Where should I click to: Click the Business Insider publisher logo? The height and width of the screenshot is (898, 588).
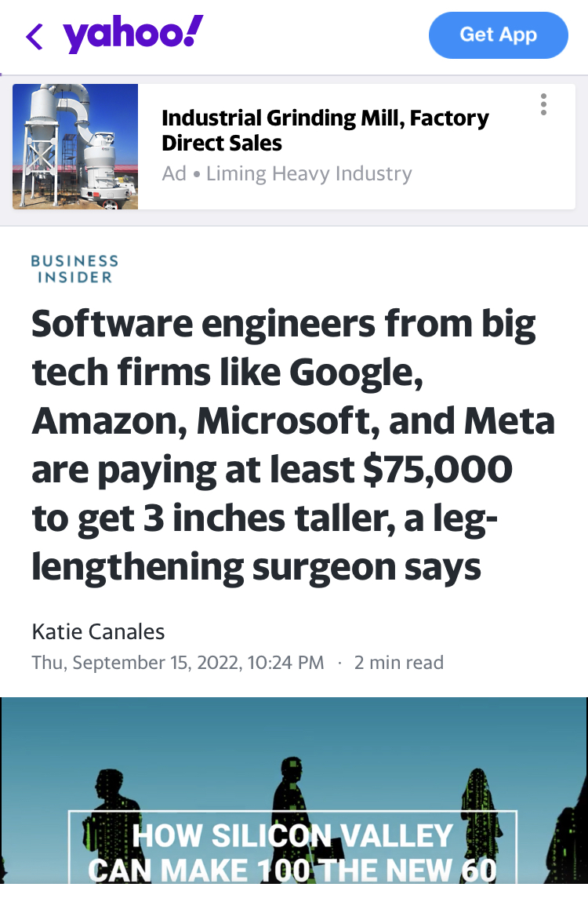click(74, 269)
